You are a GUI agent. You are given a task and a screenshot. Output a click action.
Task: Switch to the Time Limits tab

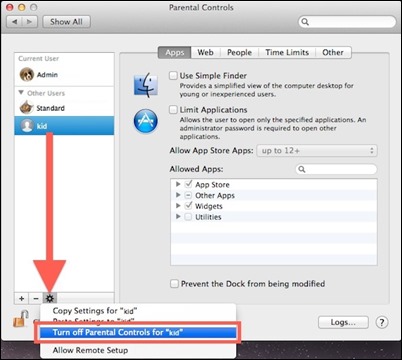pyautogui.click(x=287, y=52)
